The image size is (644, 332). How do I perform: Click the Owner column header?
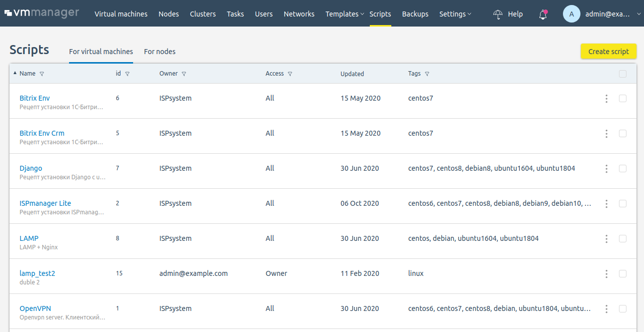point(169,74)
